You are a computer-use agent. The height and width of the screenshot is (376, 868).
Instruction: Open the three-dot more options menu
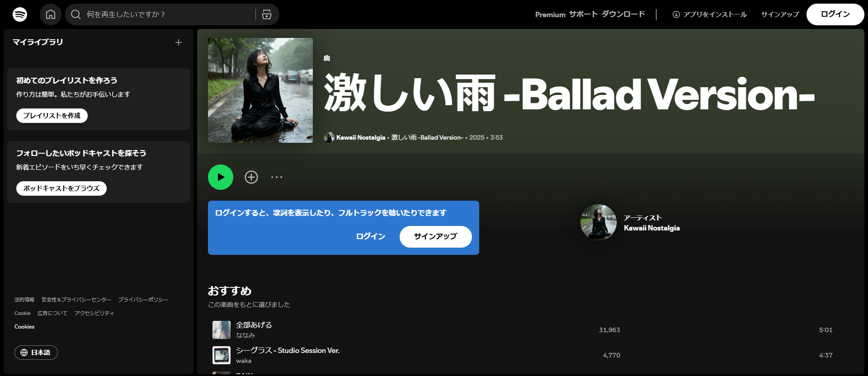[277, 177]
